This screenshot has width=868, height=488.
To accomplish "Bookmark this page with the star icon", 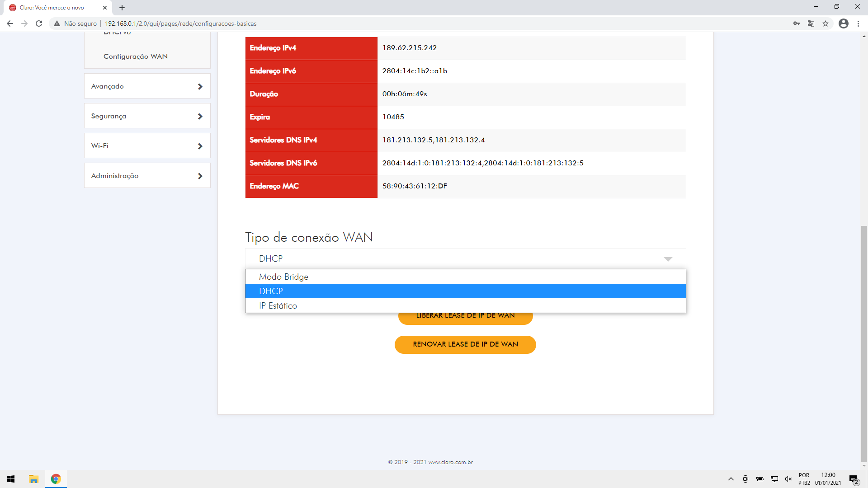I will point(826,23).
